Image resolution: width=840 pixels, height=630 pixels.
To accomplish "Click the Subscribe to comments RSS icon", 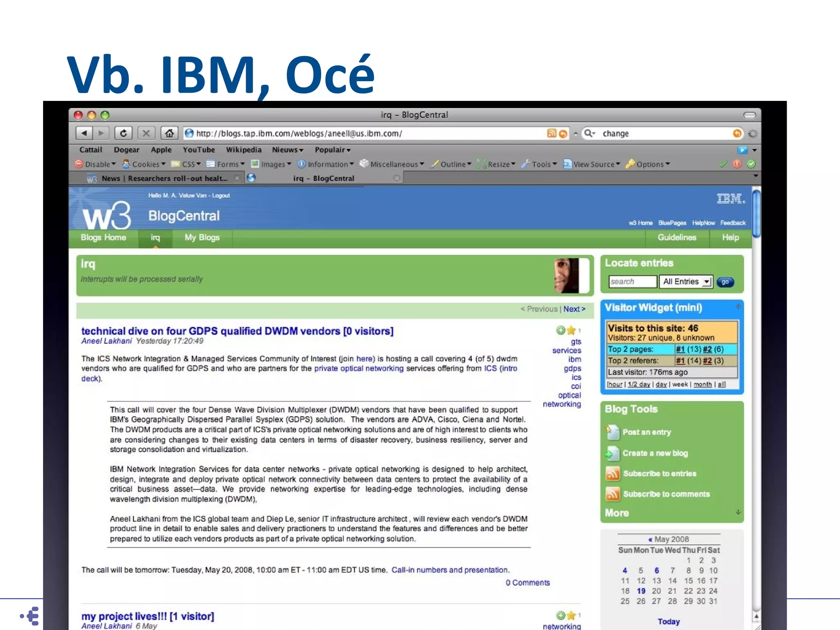I will tap(612, 494).
